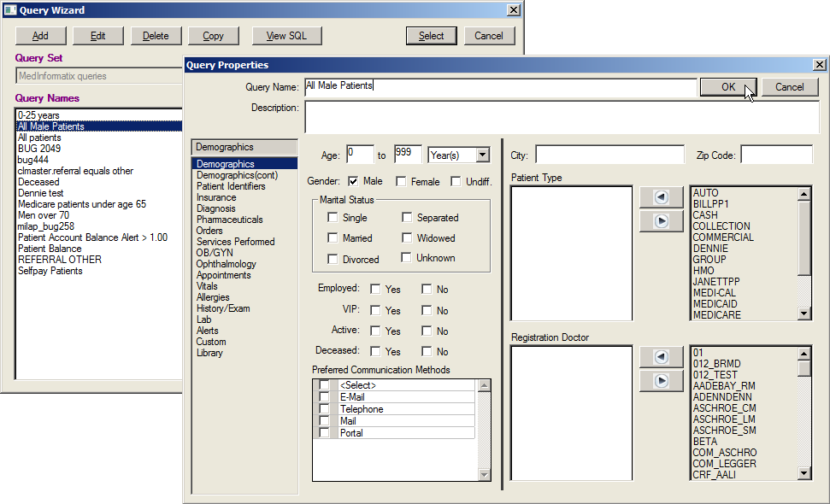Check the Married marital status box
The height and width of the screenshot is (504, 830).
tap(333, 238)
